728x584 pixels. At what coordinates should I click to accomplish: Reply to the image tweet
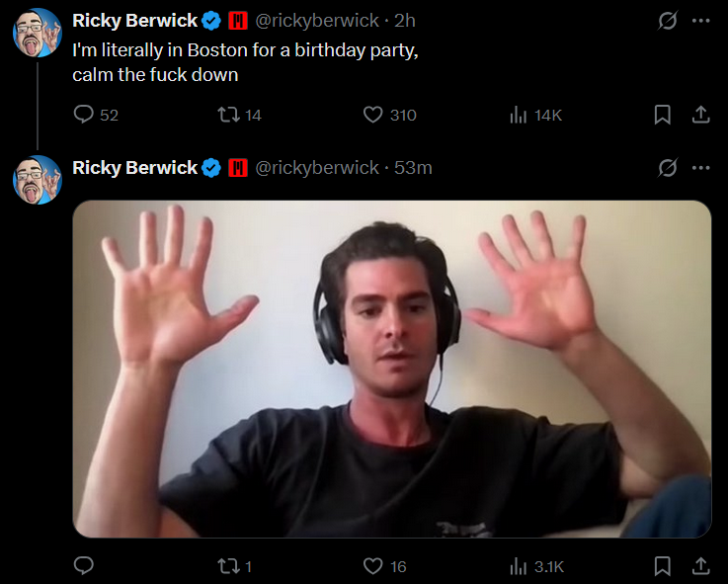pos(84,566)
